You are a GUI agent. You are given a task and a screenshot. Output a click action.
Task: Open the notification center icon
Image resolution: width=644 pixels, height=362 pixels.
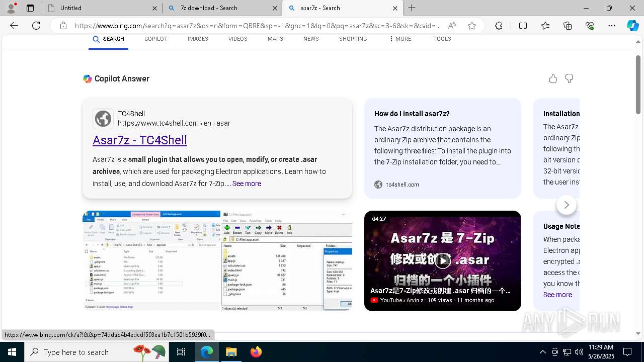tap(627, 352)
